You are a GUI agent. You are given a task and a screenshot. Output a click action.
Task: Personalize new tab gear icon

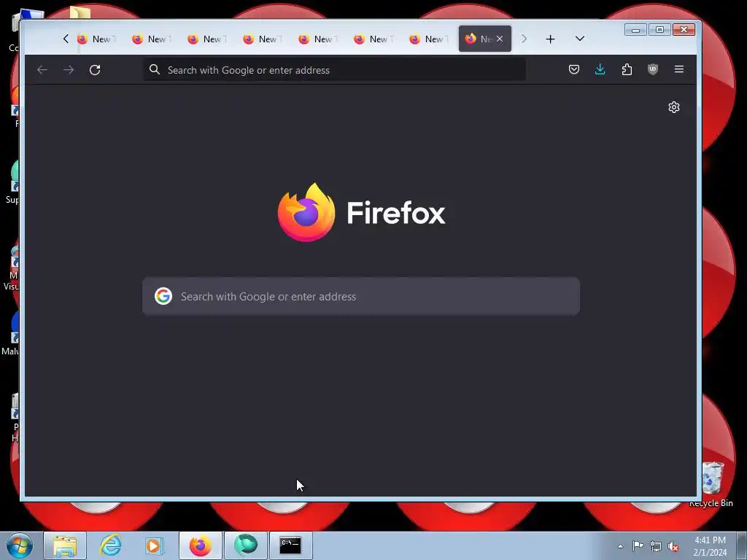(x=673, y=107)
